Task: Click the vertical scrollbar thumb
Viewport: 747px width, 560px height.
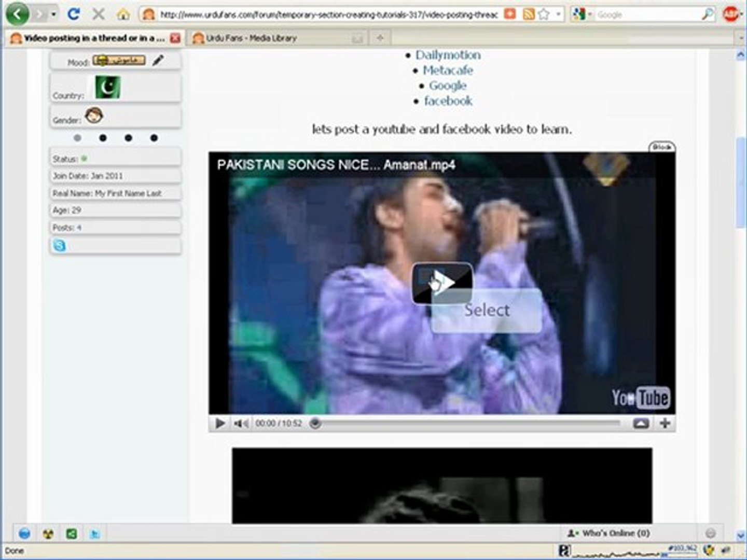Action: [x=741, y=182]
